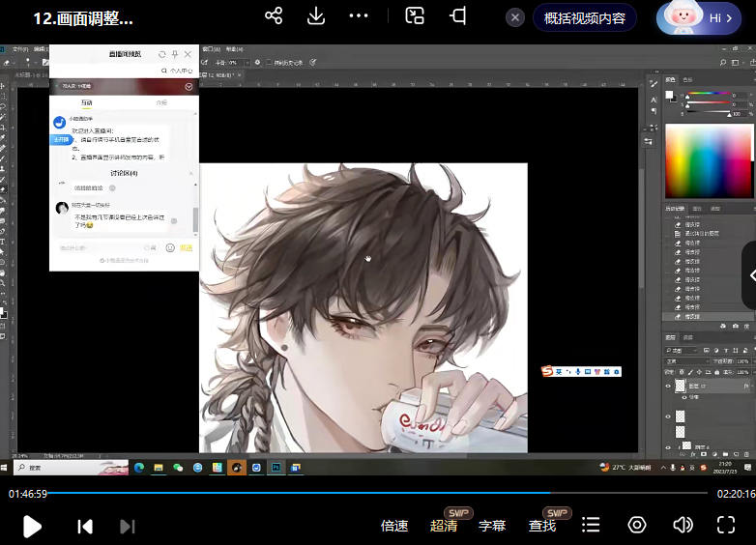Click the share icon in the top bar
The image size is (756, 545).
pyautogui.click(x=274, y=16)
